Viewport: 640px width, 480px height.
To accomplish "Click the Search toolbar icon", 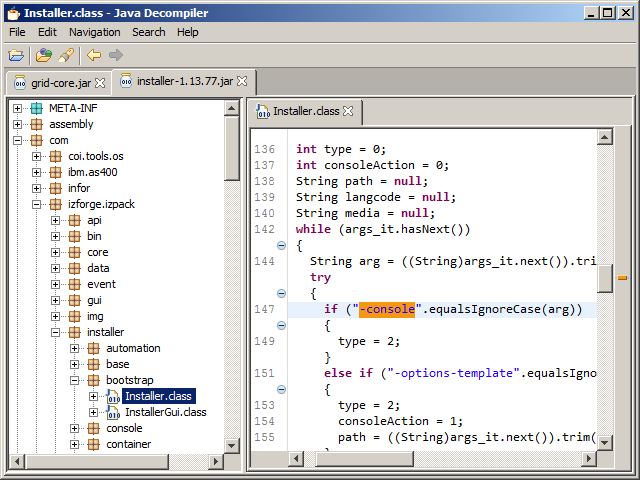I will click(x=66, y=55).
